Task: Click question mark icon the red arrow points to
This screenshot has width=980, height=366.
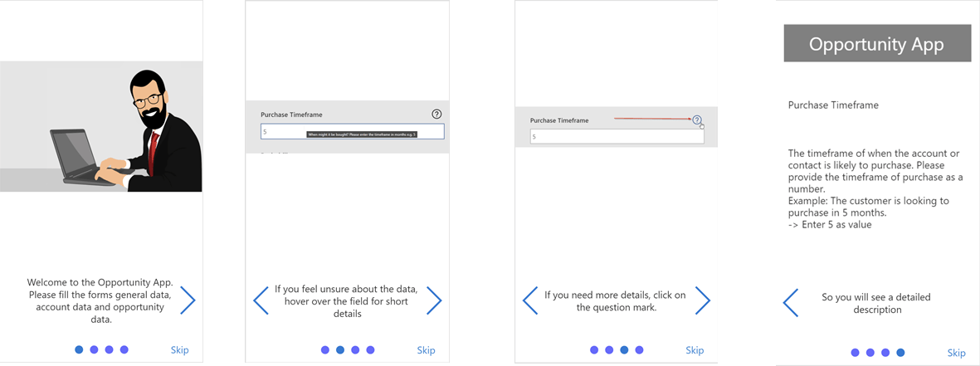Action: [697, 120]
